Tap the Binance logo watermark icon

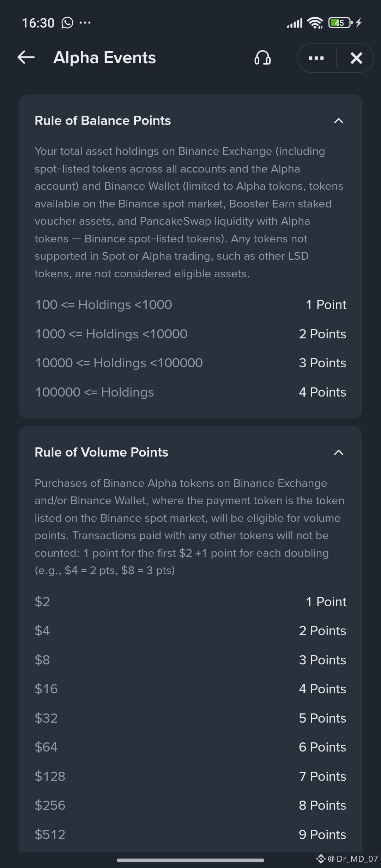pos(321,859)
